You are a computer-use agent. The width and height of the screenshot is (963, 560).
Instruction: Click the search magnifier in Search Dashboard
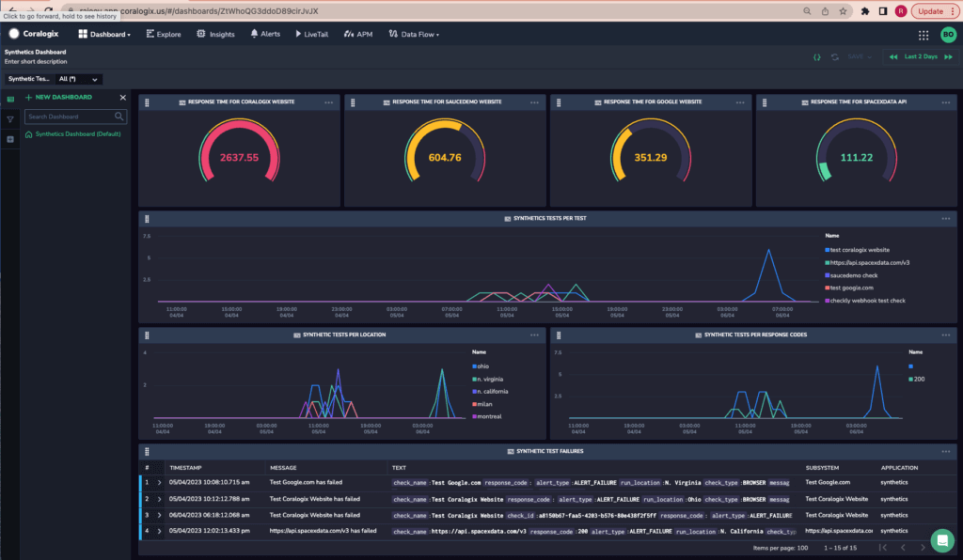119,116
